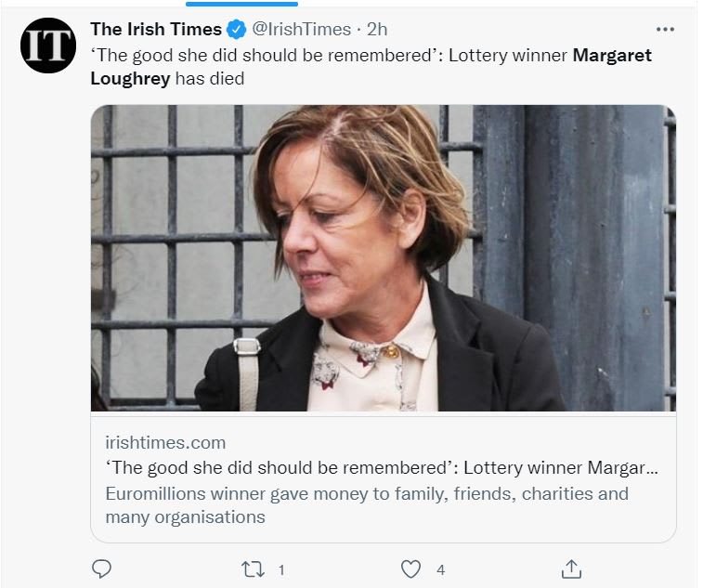Click the quoted phrase in the tweet text
703x588 pixels.
(265, 55)
